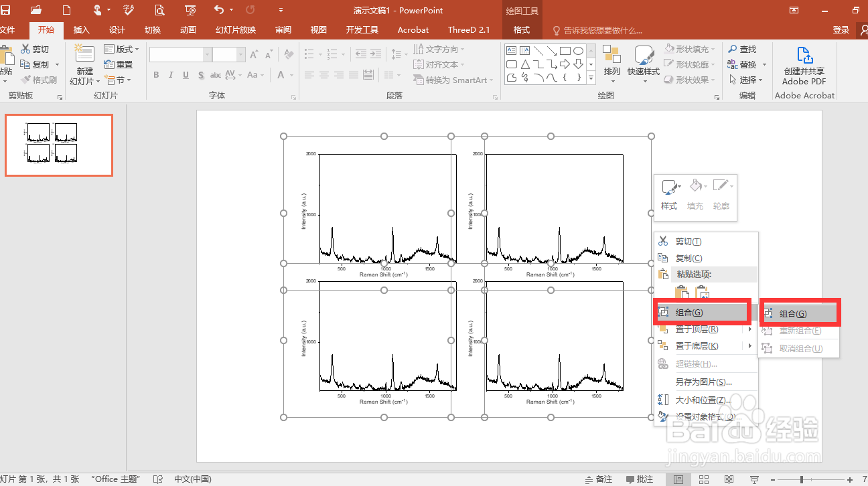The width and height of the screenshot is (868, 486).
Task: Align text right in paragraph group
Action: click(x=339, y=75)
